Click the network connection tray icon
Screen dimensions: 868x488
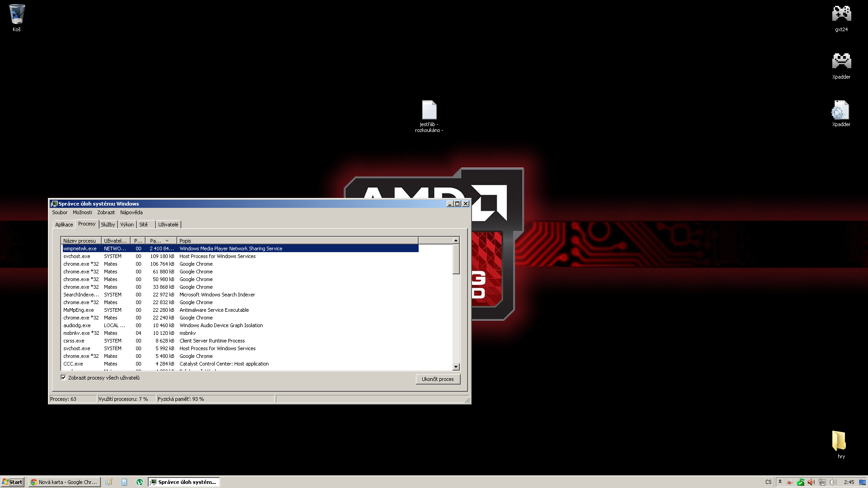(822, 482)
